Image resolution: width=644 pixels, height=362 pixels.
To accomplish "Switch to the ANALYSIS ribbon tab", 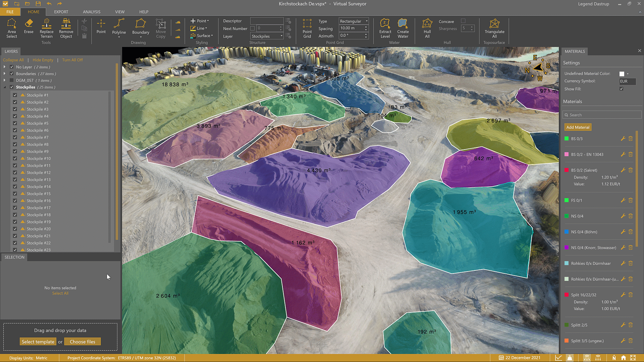I will pyautogui.click(x=92, y=12).
